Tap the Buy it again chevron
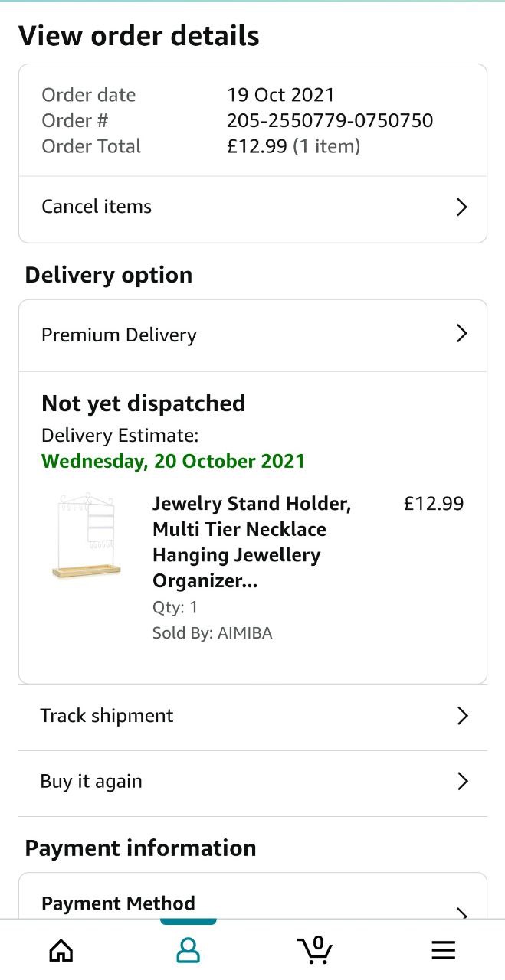 tap(462, 781)
